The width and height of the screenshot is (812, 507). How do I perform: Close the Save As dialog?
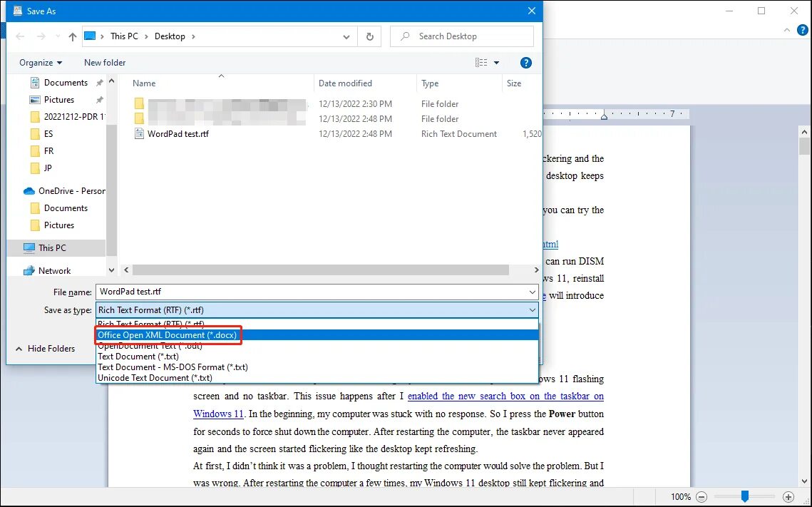[531, 11]
